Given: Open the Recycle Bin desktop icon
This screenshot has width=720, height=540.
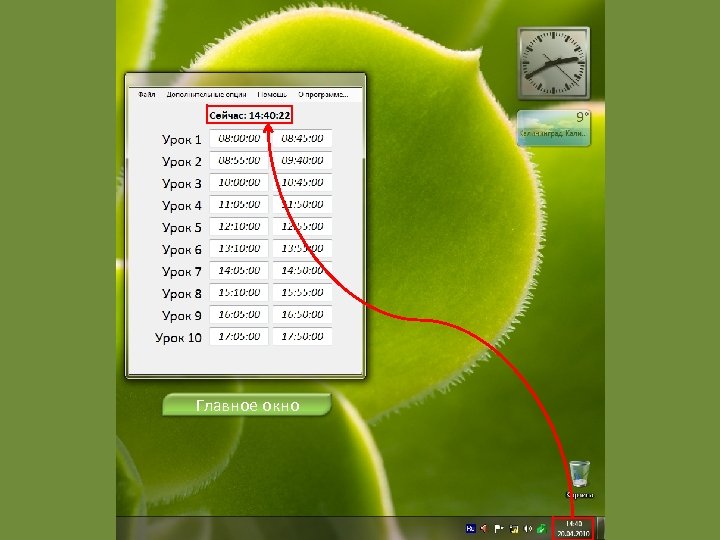Looking at the screenshot, I should pos(579,480).
